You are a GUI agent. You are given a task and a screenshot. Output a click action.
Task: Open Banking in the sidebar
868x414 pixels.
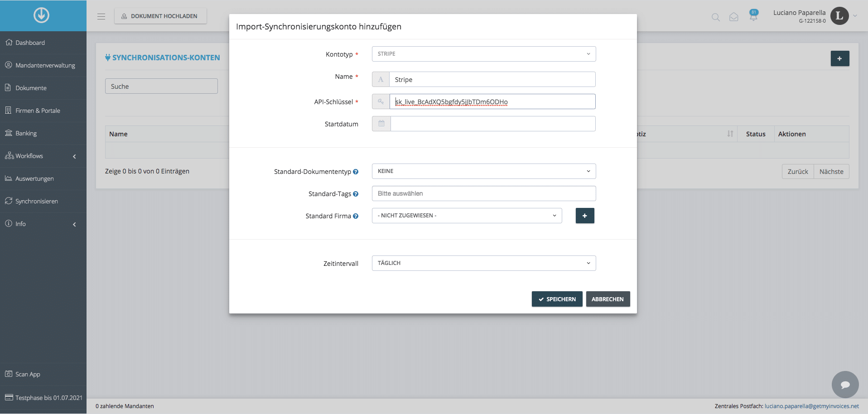[43, 133]
